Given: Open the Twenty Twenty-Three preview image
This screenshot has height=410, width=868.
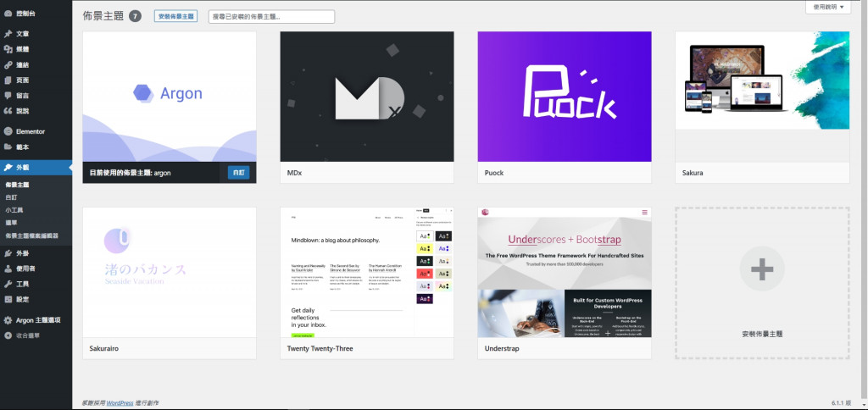Looking at the screenshot, I should [x=367, y=272].
